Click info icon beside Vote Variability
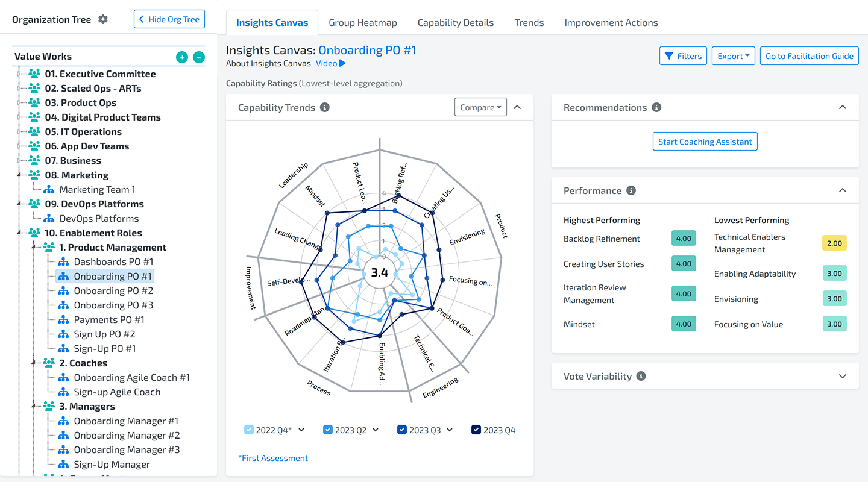 pos(641,376)
